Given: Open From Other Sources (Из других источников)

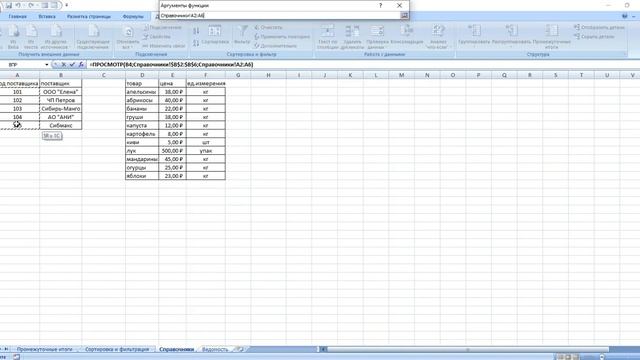Looking at the screenshot, I should [56, 37].
